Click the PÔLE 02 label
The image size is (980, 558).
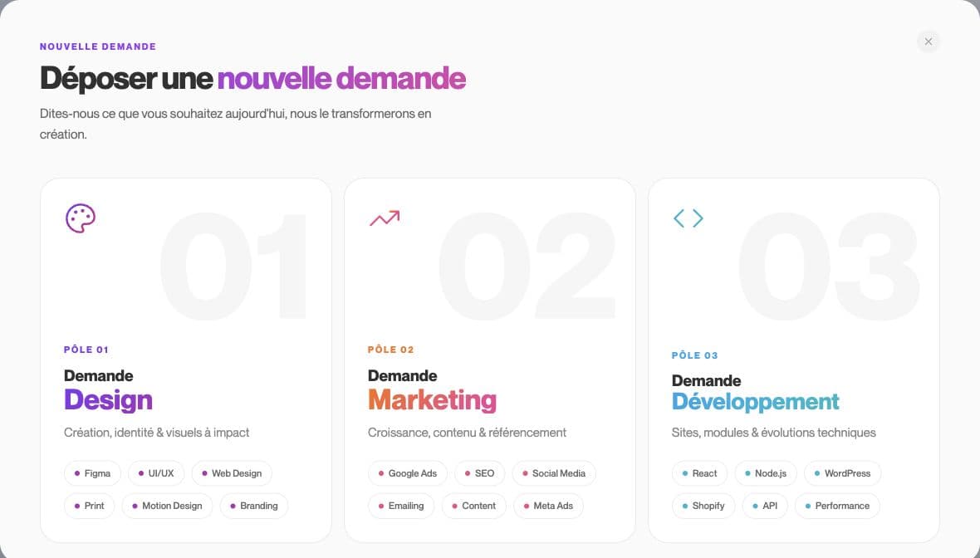(x=390, y=350)
